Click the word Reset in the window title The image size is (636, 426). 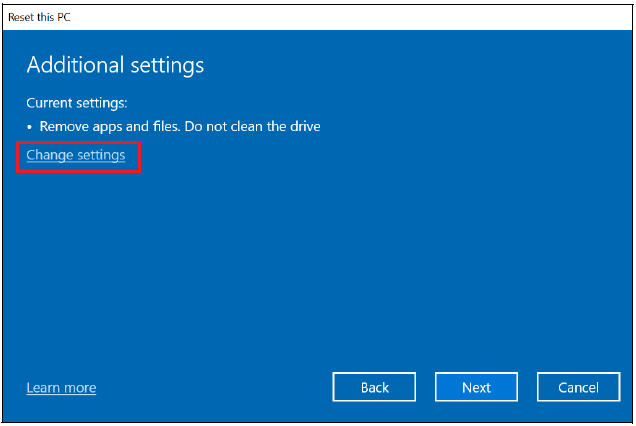pos(21,18)
